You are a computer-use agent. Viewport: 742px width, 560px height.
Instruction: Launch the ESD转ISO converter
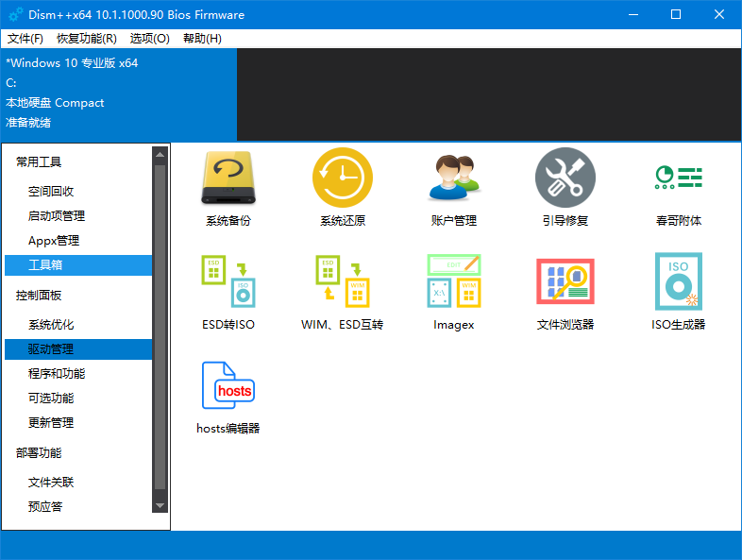coord(228,282)
